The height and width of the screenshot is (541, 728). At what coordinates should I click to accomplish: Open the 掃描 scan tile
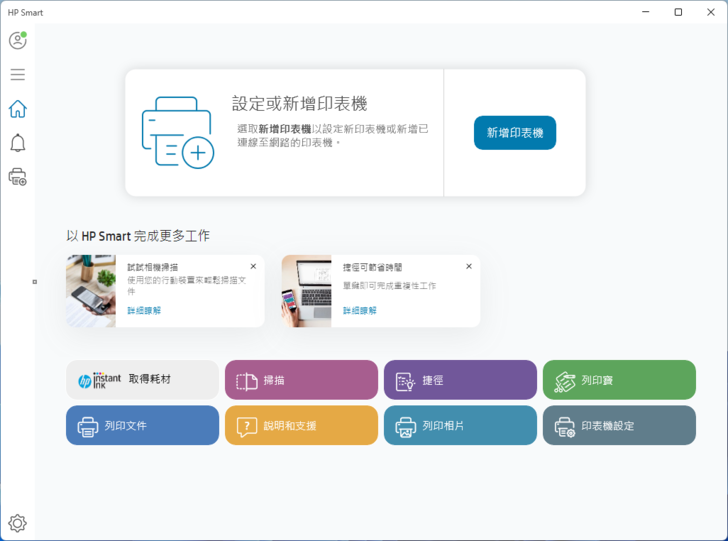(301, 380)
